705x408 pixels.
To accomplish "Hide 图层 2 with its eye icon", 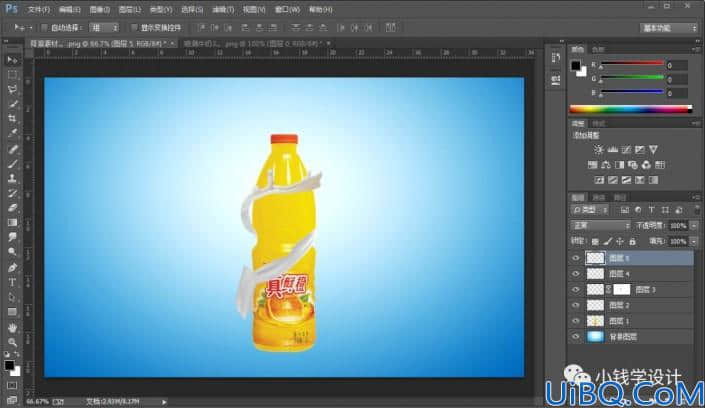I will (576, 305).
